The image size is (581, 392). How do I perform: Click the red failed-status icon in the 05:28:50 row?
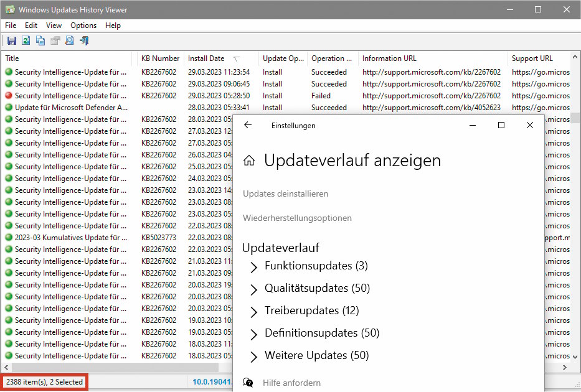coord(9,95)
